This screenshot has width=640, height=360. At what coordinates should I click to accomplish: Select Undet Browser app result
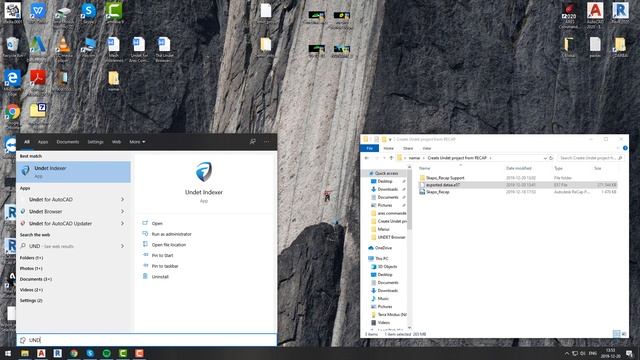pyautogui.click(x=45, y=211)
